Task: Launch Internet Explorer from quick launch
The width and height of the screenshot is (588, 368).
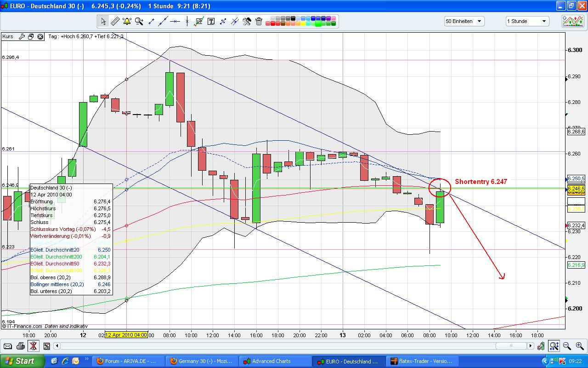Action: point(65,361)
